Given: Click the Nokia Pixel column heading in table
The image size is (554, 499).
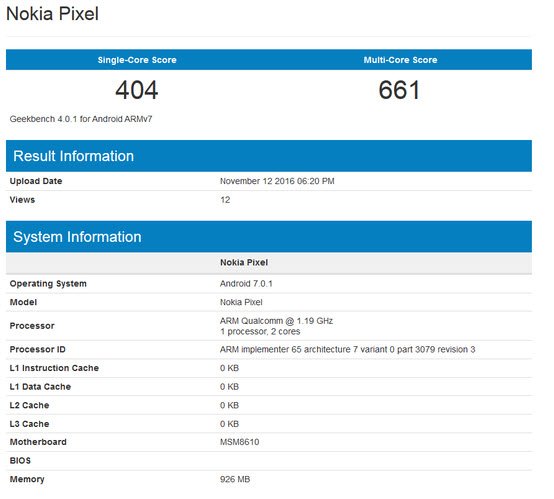Looking at the screenshot, I should pyautogui.click(x=244, y=263).
